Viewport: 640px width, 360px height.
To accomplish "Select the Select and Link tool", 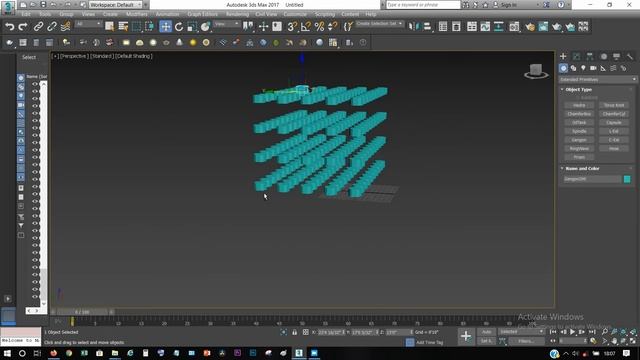I will click(x=38, y=27).
